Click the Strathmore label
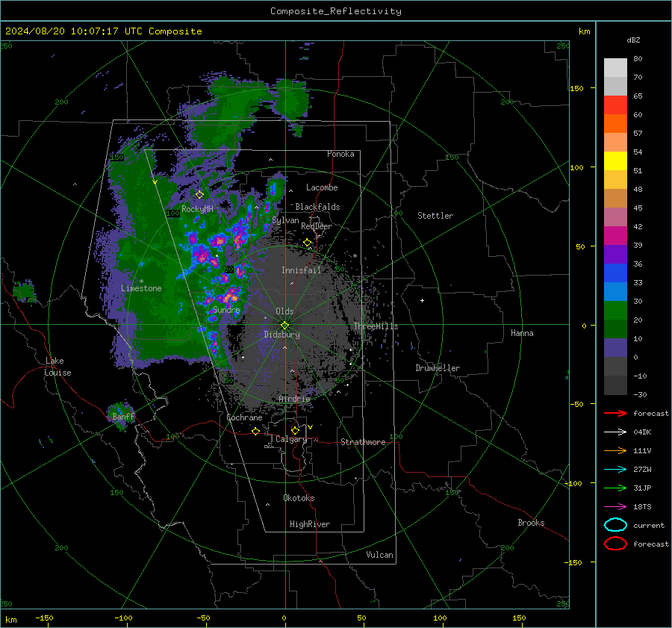Screen dimensions: 672x628 [363, 442]
